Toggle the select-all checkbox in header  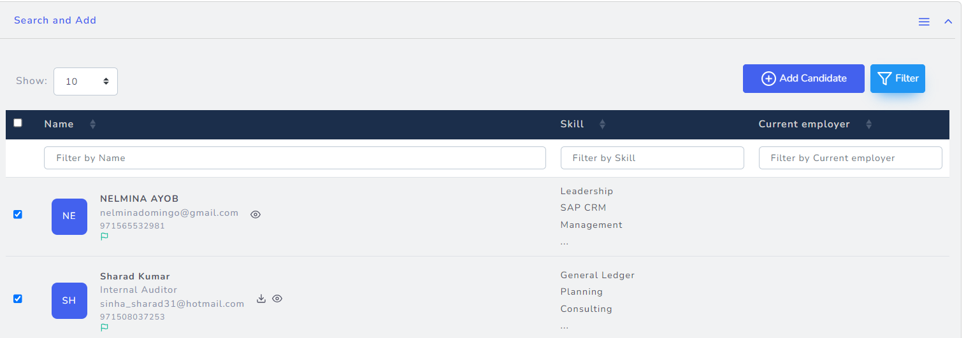(18, 123)
